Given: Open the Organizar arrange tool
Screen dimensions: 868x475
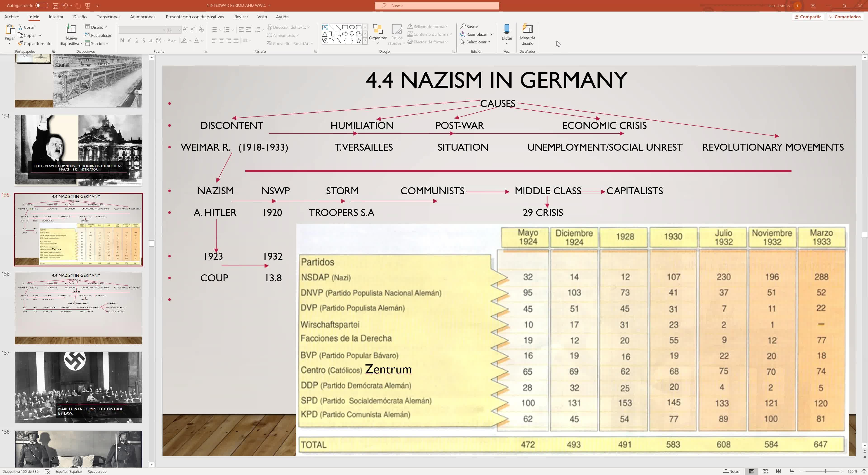Looking at the screenshot, I should 377,34.
